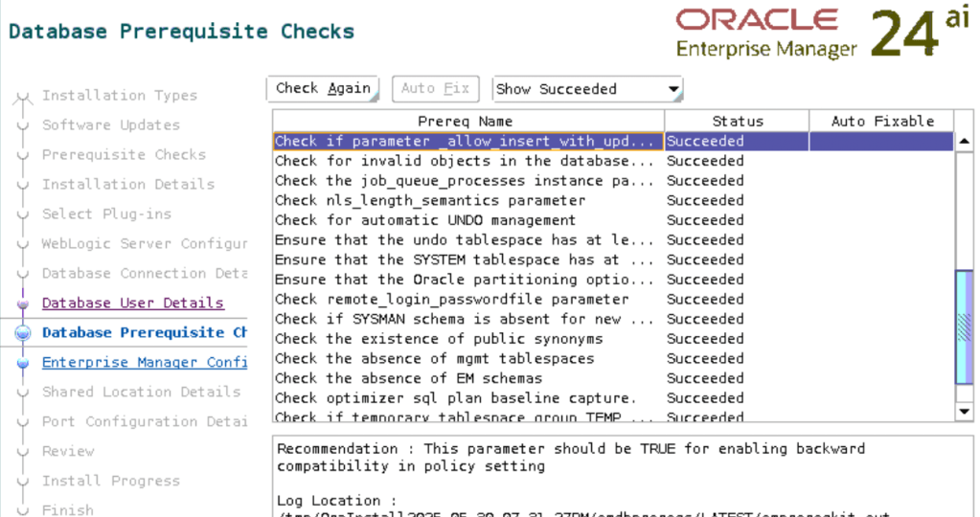Select the Check nls_length_semantics parameter row
This screenshot has height=517, width=980.
(429, 201)
